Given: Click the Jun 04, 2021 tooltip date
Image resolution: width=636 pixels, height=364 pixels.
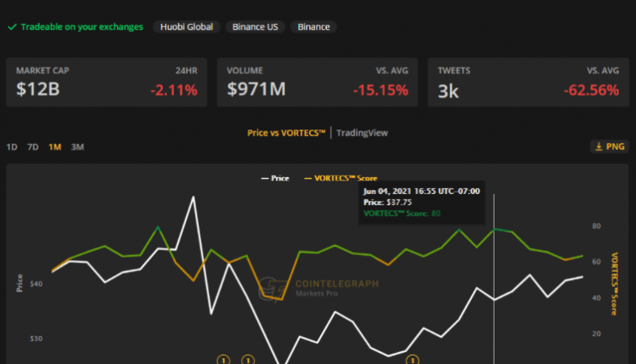Looking at the screenshot, I should (x=421, y=191).
